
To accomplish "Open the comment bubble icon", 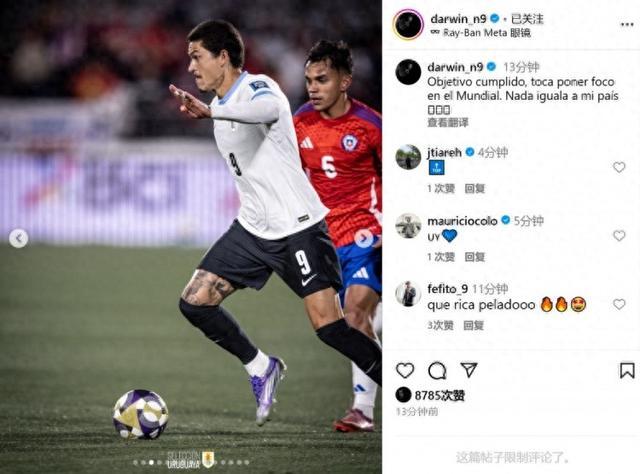I will (x=437, y=370).
